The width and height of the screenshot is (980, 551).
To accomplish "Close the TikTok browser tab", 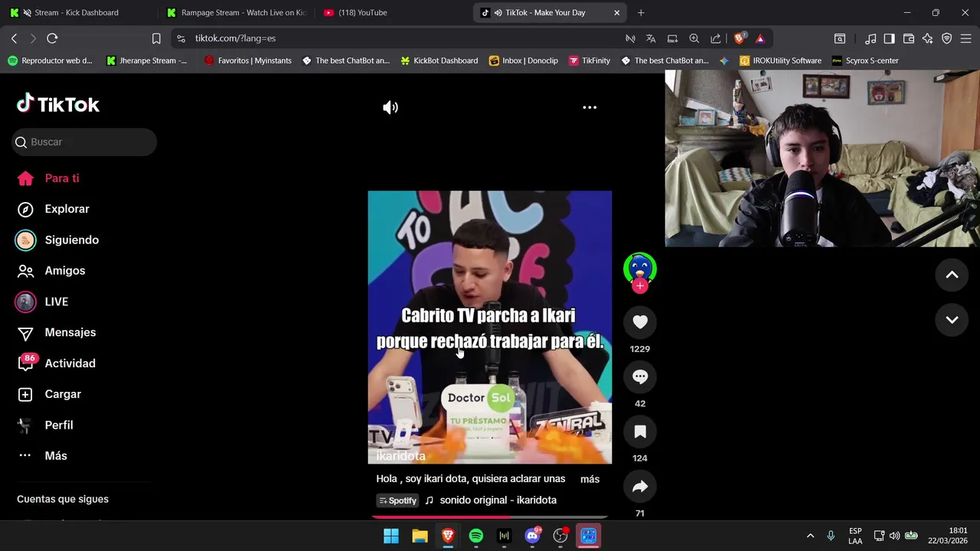I will click(616, 12).
